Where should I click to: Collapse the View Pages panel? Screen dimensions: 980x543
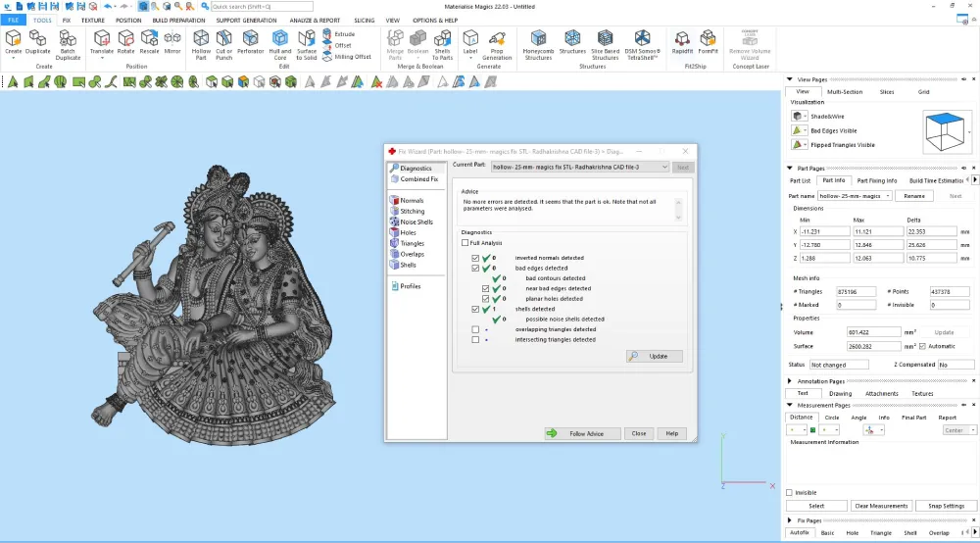790,79
